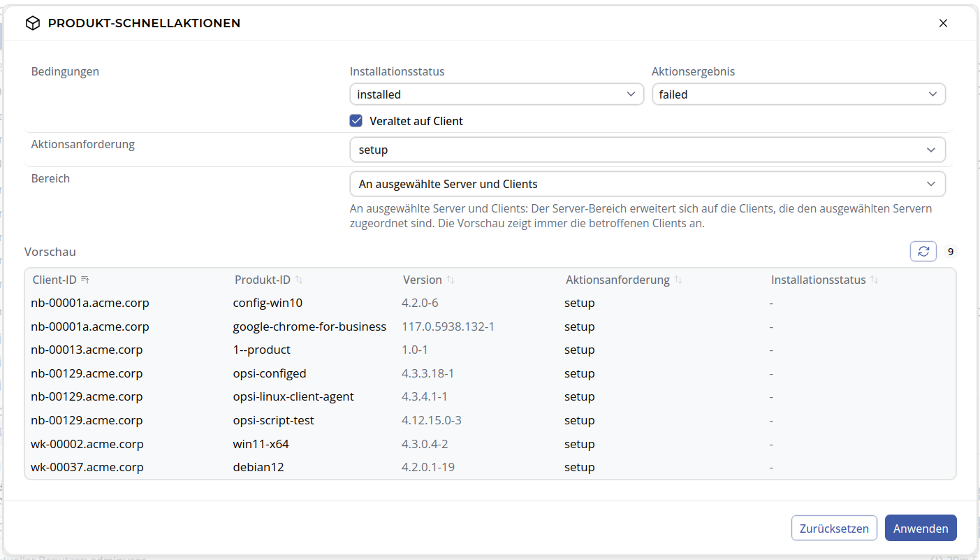Sort by Aktionsanforderung column sort icon

tap(678, 280)
